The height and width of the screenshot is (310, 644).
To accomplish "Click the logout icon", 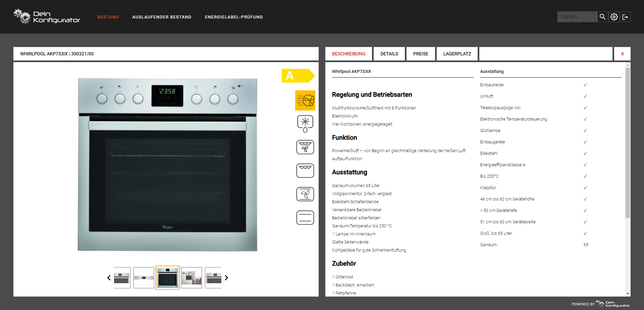I will (x=625, y=17).
